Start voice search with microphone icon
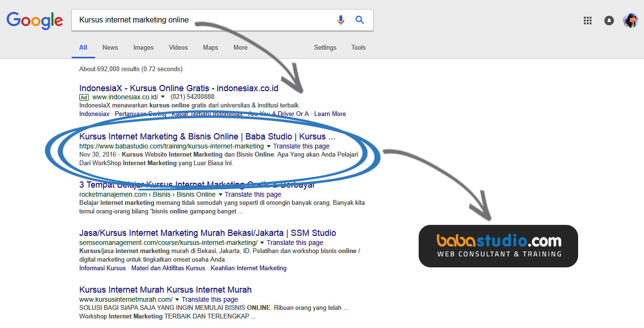The width and height of the screenshot is (644, 328). pyautogui.click(x=340, y=20)
